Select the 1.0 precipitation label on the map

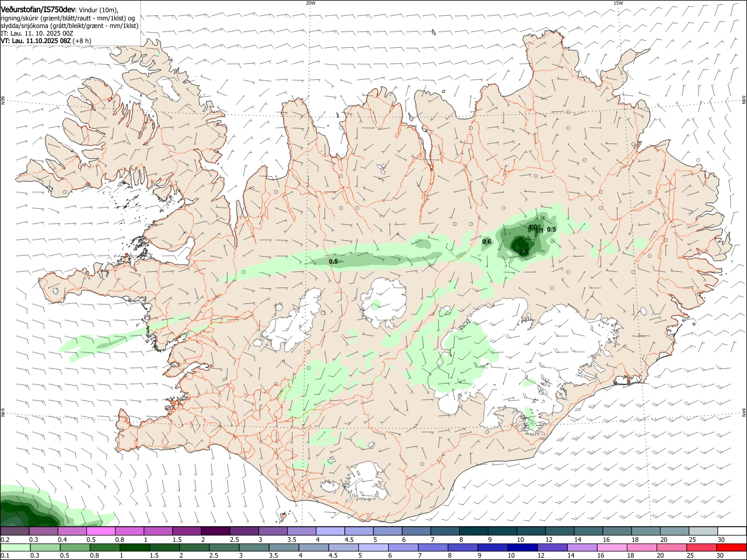(x=533, y=227)
